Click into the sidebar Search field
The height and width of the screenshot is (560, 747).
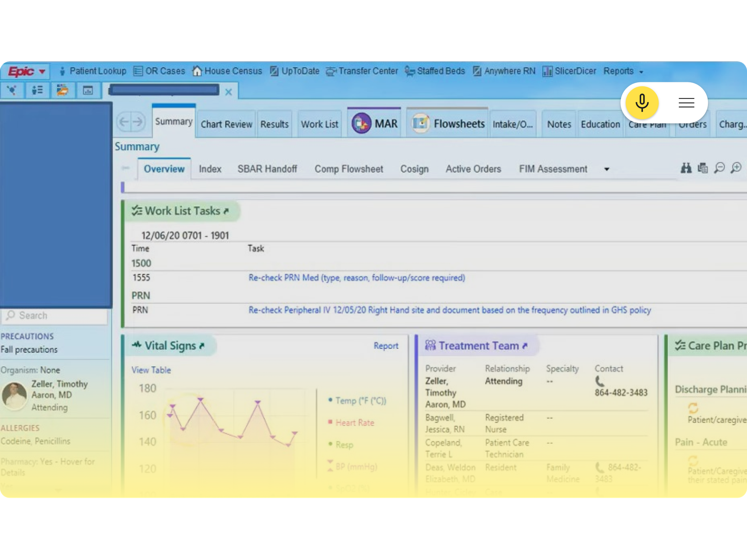point(55,316)
